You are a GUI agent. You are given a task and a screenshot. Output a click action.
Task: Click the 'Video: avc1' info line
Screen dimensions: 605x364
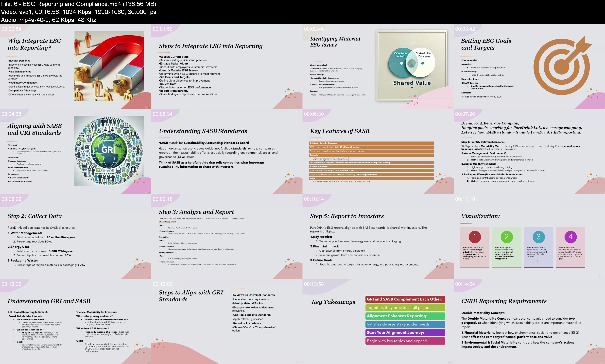point(79,12)
